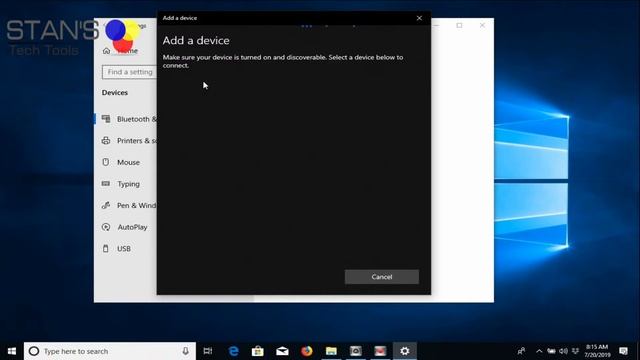This screenshot has height=360, width=640.
Task: Open the red app on taskbar
Action: tap(380, 351)
